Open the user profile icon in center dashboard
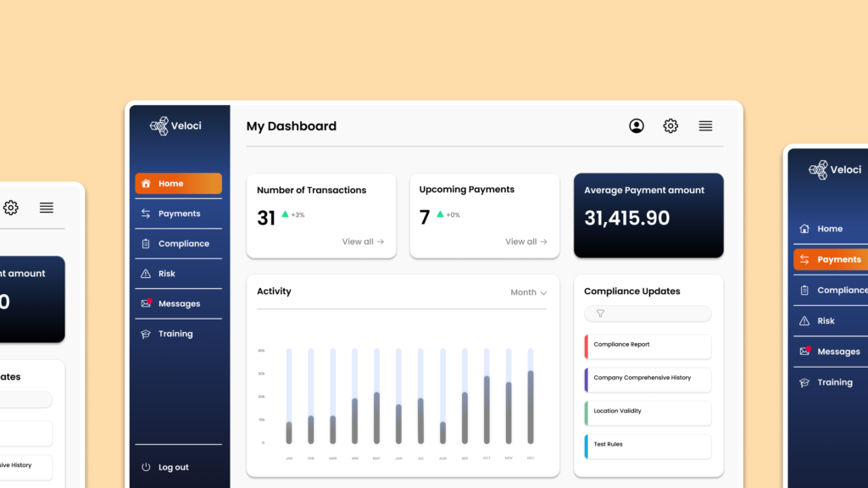 click(x=637, y=126)
